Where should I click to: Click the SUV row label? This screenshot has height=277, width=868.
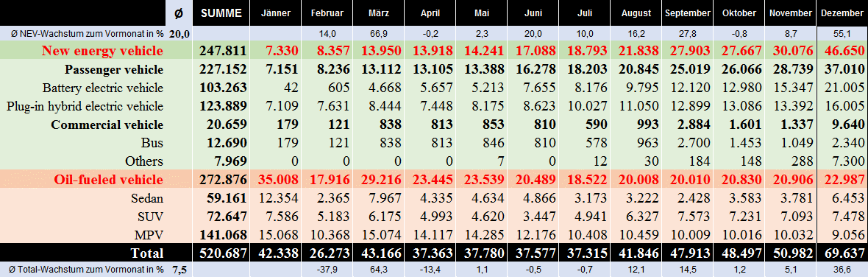tap(150, 216)
